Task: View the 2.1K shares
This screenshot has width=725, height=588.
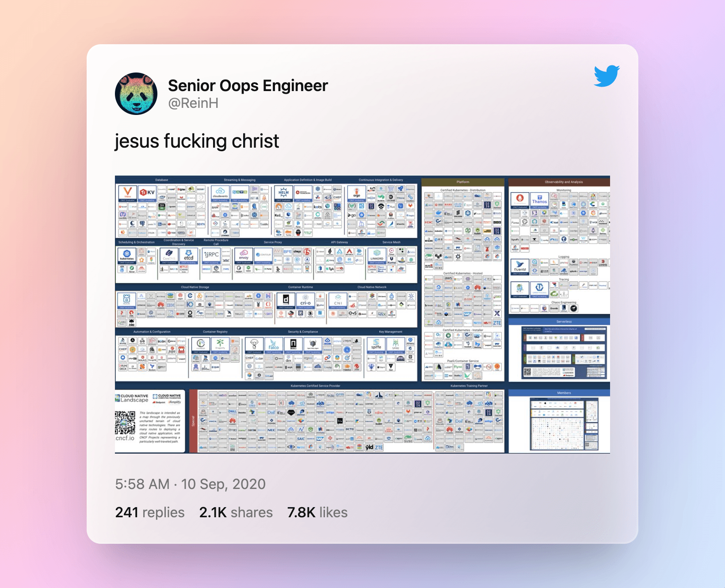Action: pos(236,512)
